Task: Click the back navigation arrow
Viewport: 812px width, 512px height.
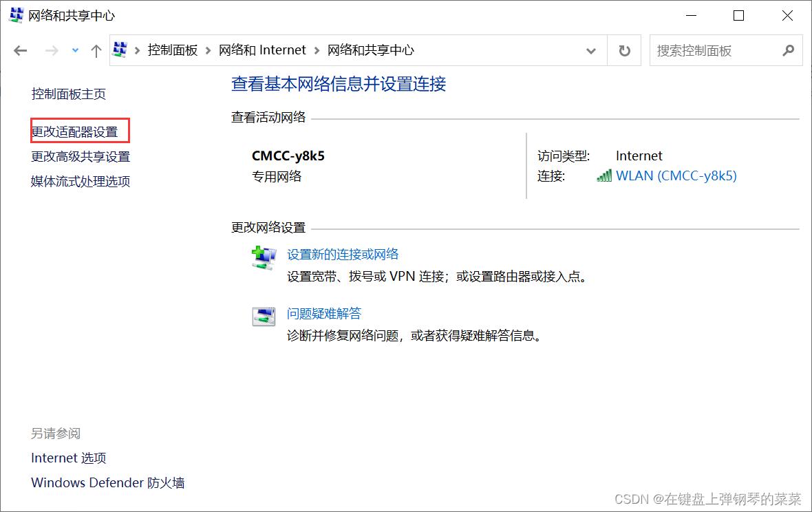Action: pyautogui.click(x=20, y=50)
